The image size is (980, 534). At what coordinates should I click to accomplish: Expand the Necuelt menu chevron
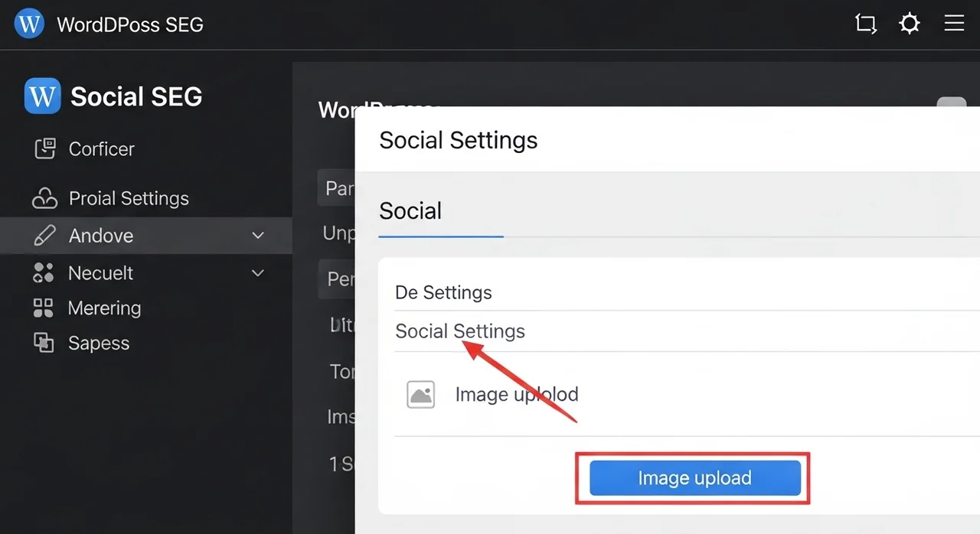coord(258,273)
